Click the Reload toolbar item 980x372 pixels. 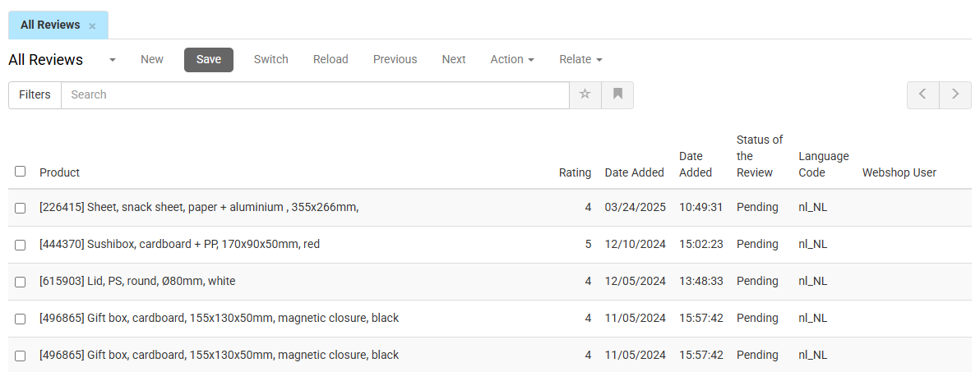(331, 59)
